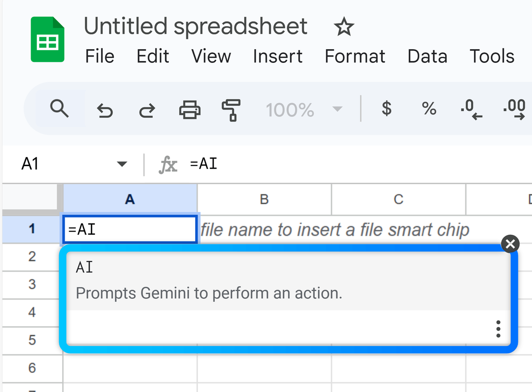The height and width of the screenshot is (392, 532).
Task: Apply percent format icon
Action: 429,108
